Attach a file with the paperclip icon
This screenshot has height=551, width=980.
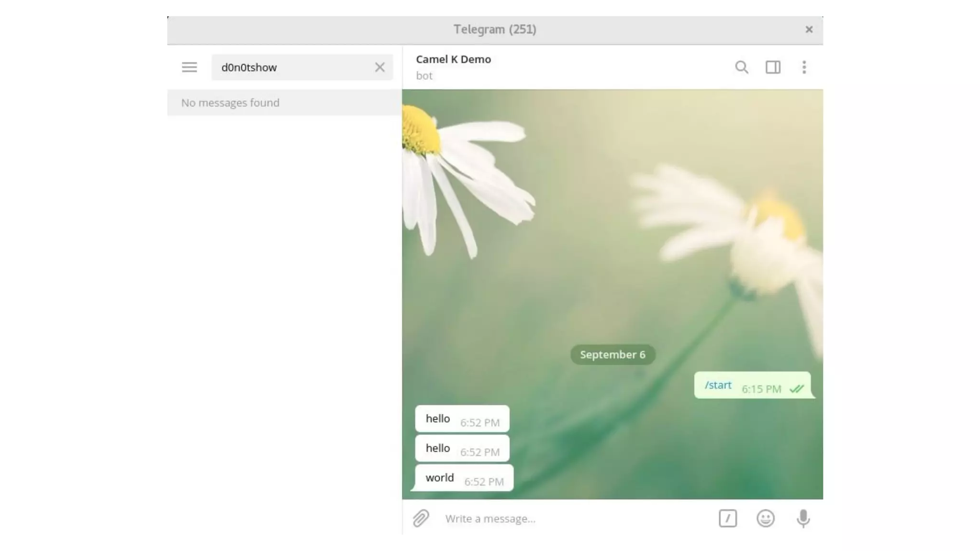coord(421,518)
